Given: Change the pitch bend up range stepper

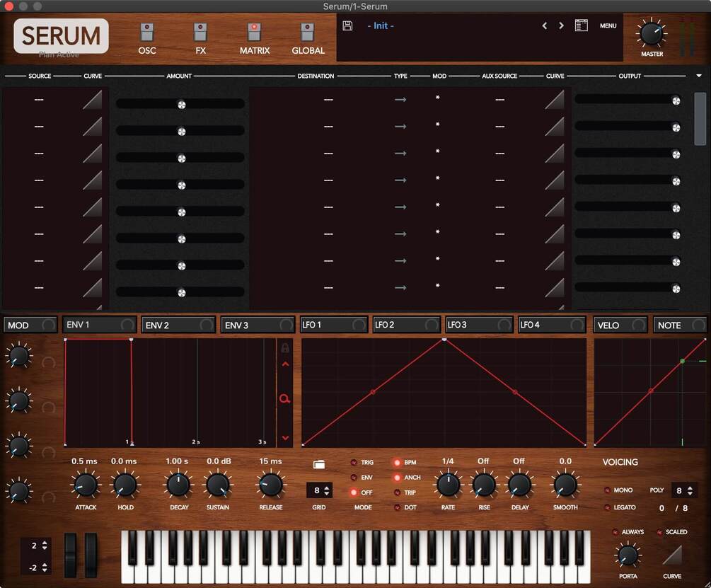Looking at the screenshot, I should [45, 546].
